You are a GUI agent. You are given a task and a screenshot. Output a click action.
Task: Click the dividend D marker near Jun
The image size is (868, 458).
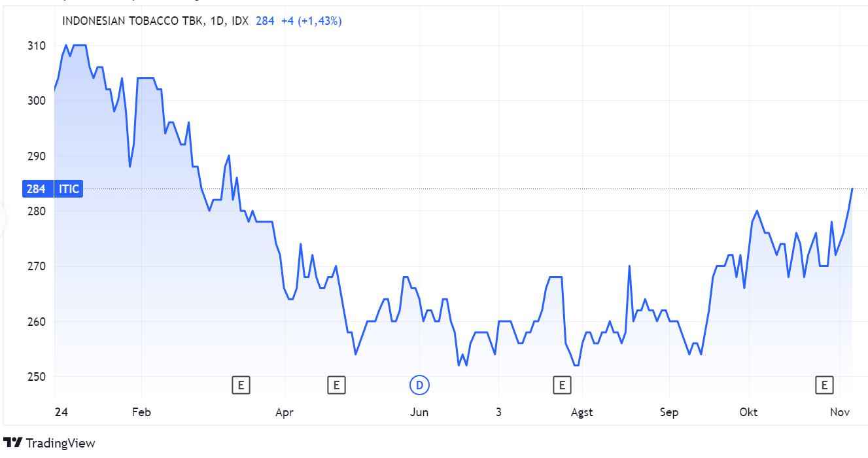419,385
